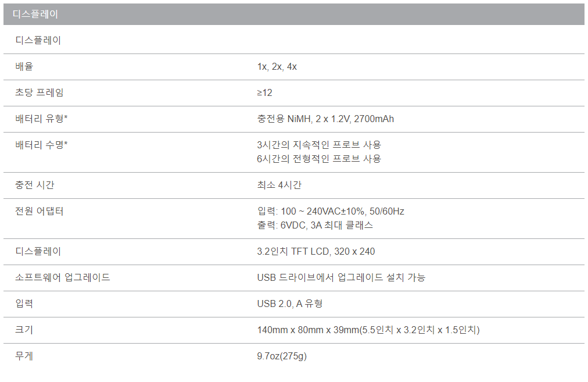The width and height of the screenshot is (588, 382).
Task: Click the 3.2인치 TFT LCD value
Action: [316, 252]
